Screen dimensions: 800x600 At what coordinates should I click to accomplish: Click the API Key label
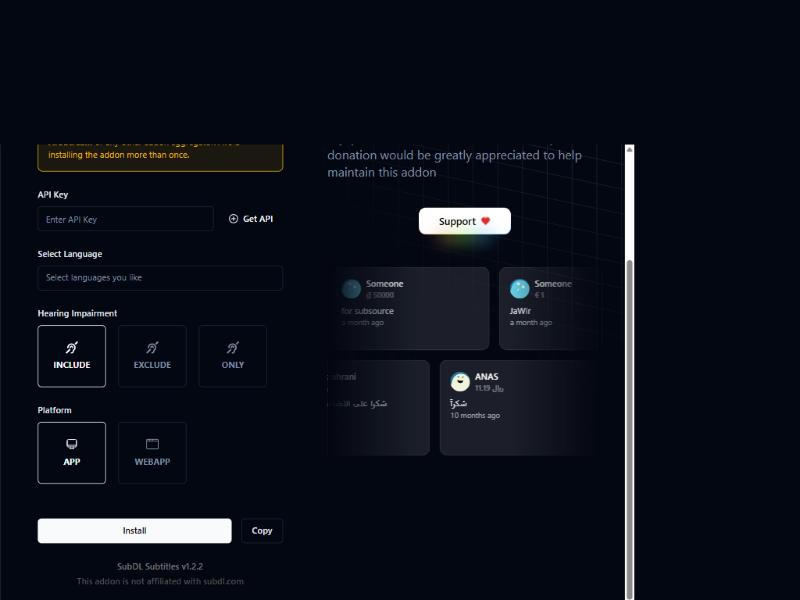pyautogui.click(x=53, y=194)
